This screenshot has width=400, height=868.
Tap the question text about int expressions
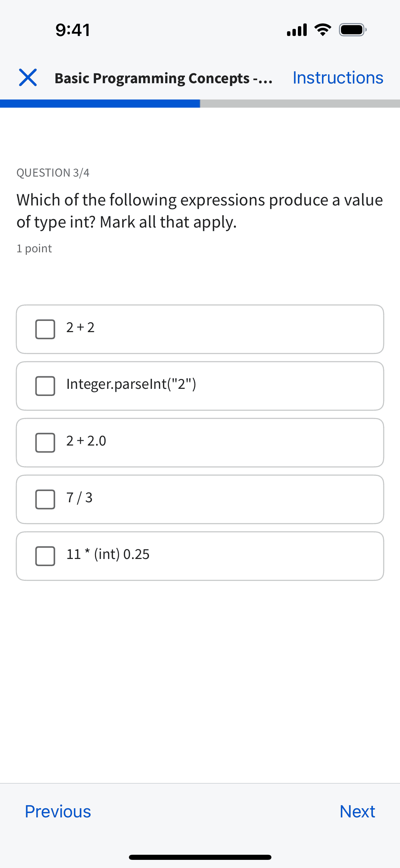point(199,211)
